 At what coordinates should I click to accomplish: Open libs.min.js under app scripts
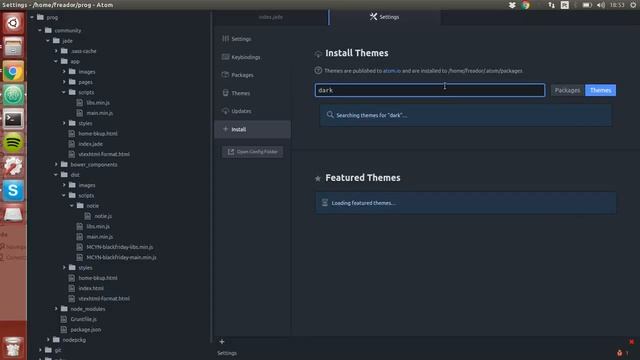coord(98,103)
